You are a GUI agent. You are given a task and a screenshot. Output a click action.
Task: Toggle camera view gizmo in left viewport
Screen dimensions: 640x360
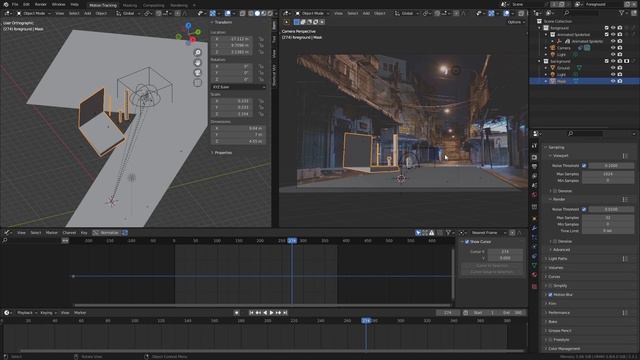[198, 73]
